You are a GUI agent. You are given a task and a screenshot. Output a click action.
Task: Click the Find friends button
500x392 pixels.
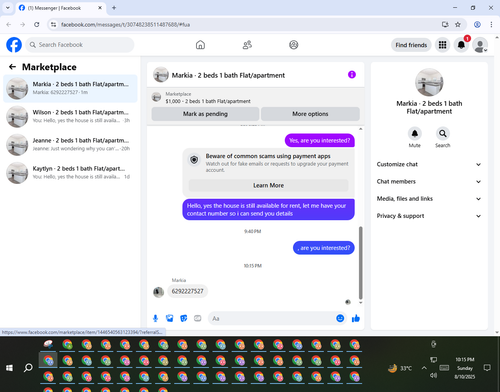click(411, 45)
